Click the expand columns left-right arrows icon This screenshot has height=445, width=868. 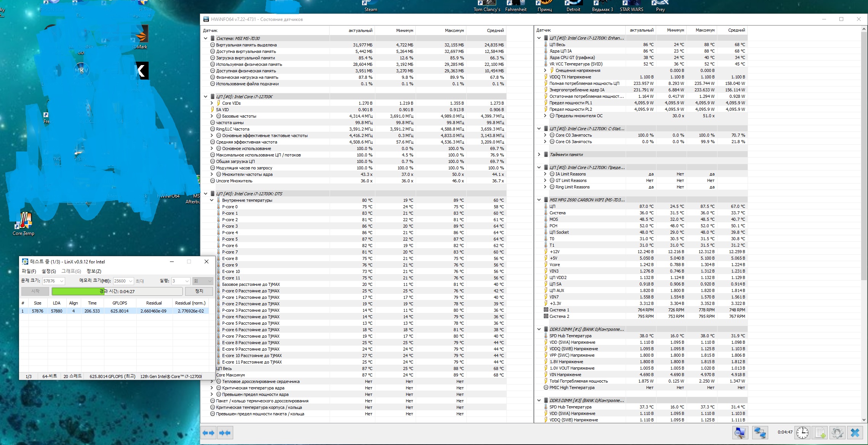pos(208,433)
